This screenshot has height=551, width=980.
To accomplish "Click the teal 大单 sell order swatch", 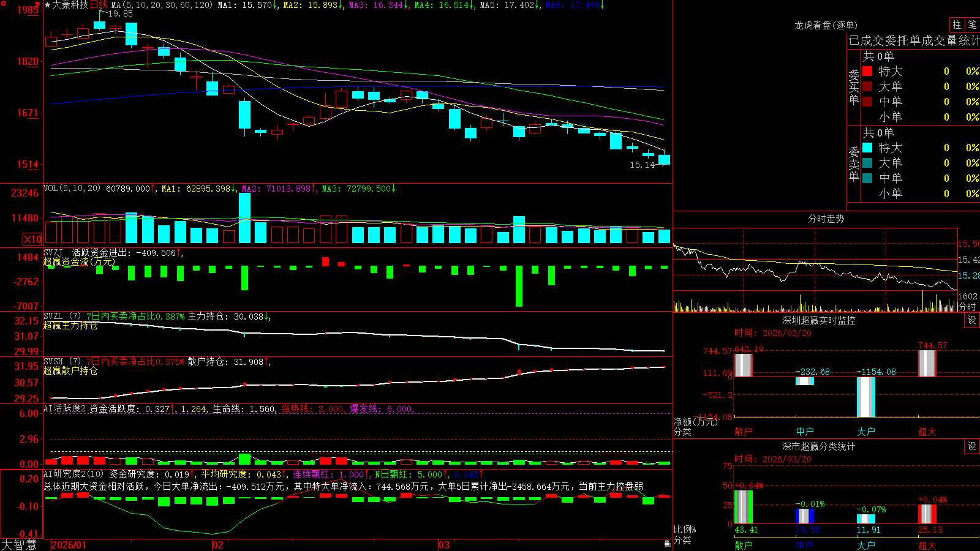I will click(x=867, y=163).
